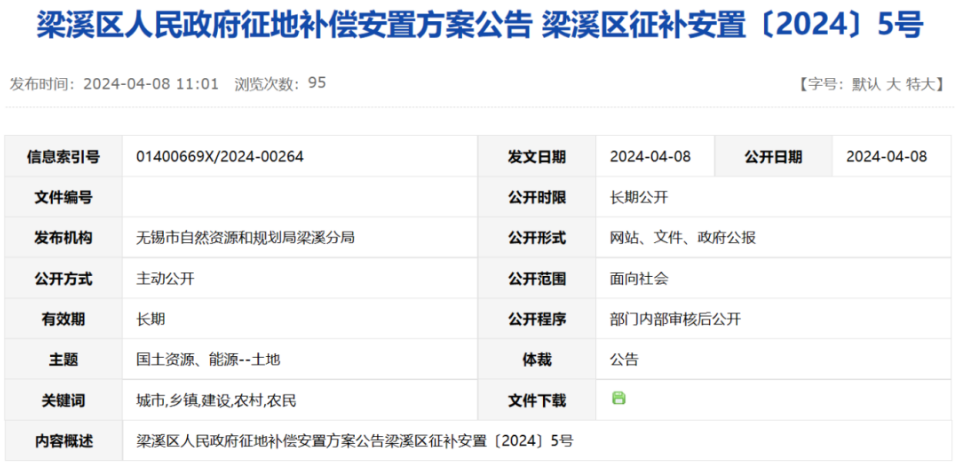Select the 内容概述 summary text

354,440
